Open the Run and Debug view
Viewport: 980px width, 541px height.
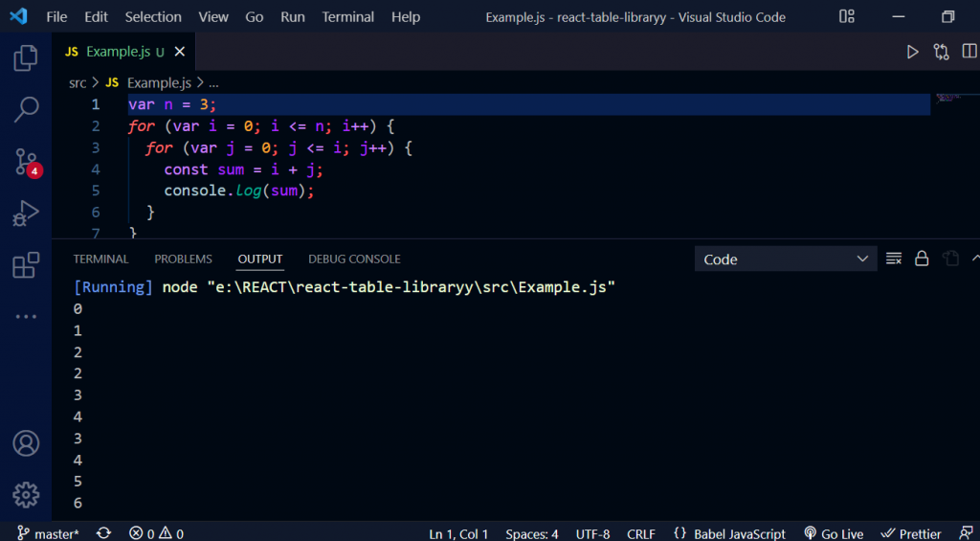[x=26, y=214]
